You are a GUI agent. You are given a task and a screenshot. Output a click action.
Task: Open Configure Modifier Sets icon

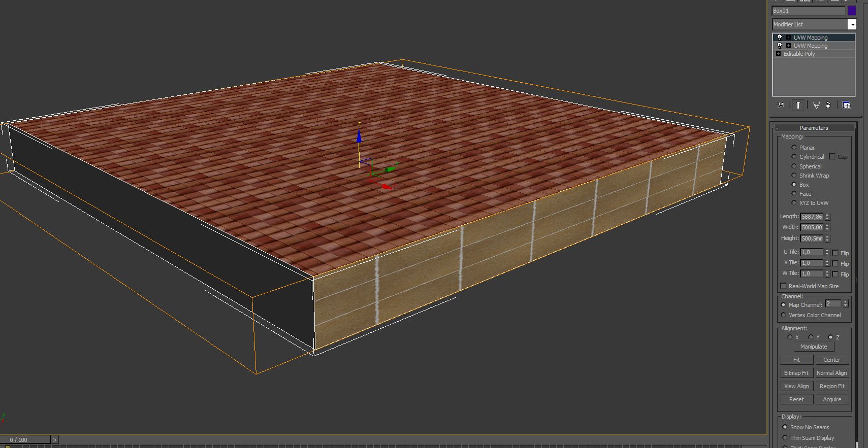point(846,105)
